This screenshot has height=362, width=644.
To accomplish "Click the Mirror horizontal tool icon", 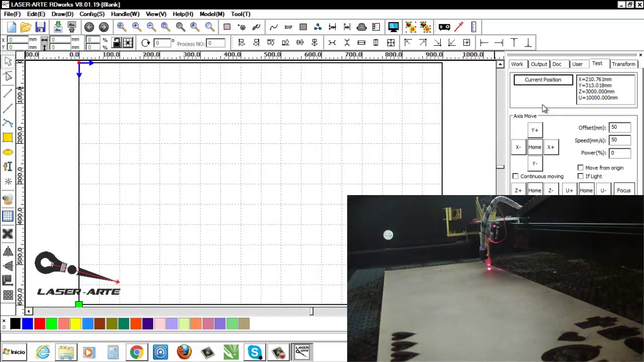I will [x=8, y=252].
